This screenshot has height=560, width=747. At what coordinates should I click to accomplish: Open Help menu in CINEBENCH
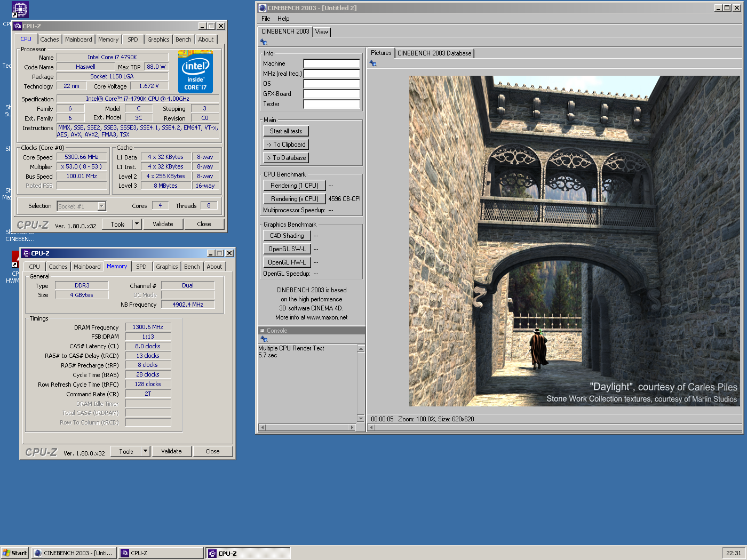(x=283, y=19)
